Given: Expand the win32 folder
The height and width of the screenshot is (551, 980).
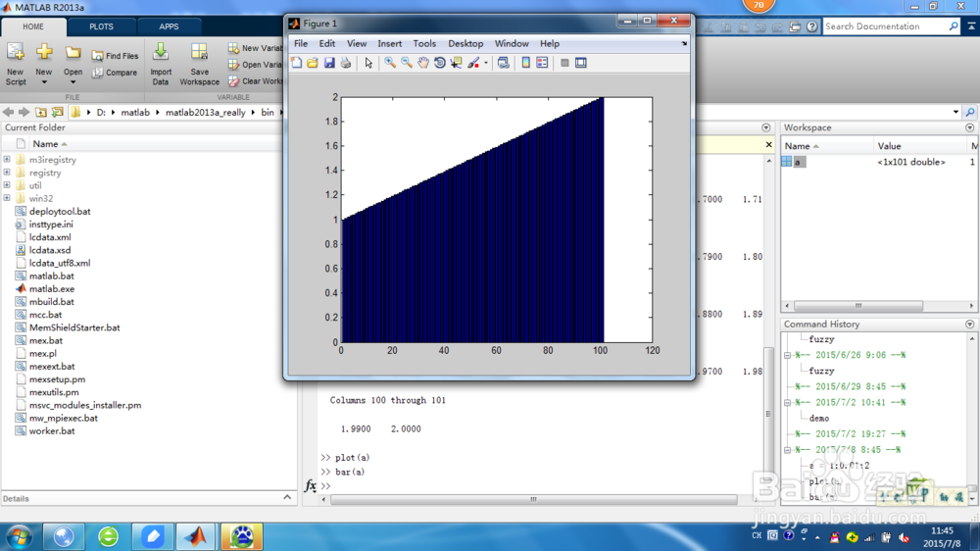Looking at the screenshot, I should 7,198.
